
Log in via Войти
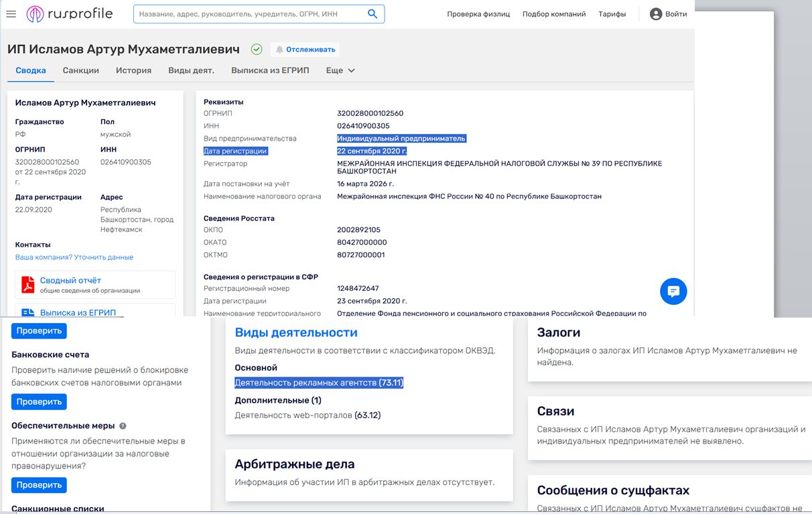676,14
